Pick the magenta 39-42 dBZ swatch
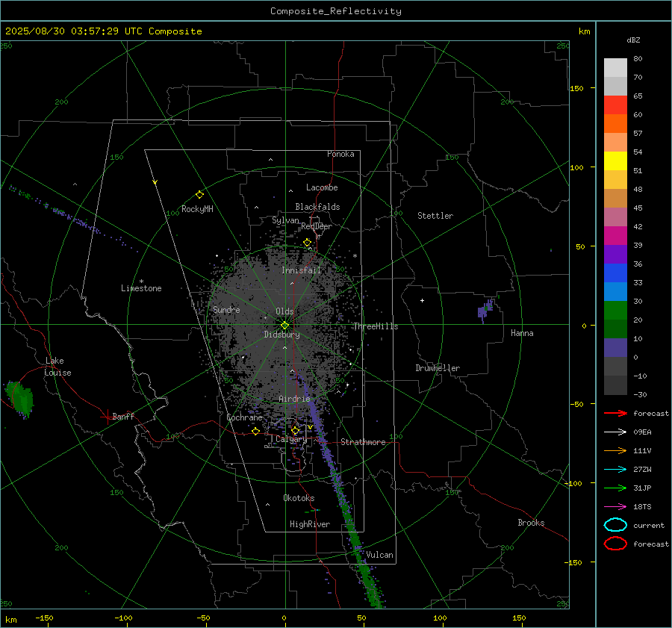This screenshot has height=628, width=672. [615, 236]
